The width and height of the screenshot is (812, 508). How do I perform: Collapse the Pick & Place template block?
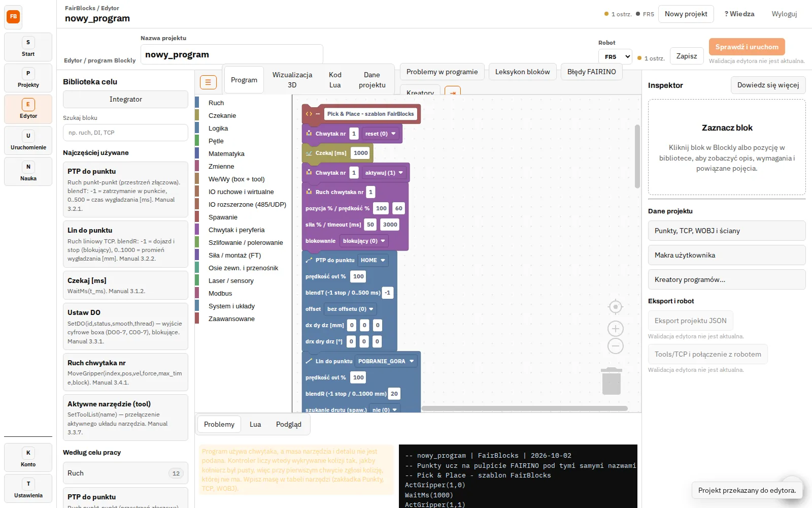click(x=318, y=114)
